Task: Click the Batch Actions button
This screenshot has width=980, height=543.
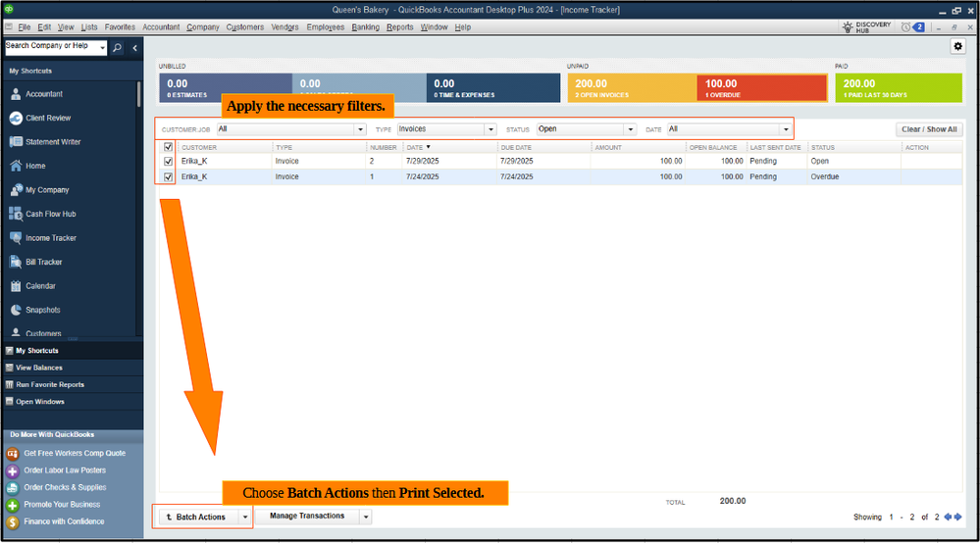Action: [x=200, y=517]
